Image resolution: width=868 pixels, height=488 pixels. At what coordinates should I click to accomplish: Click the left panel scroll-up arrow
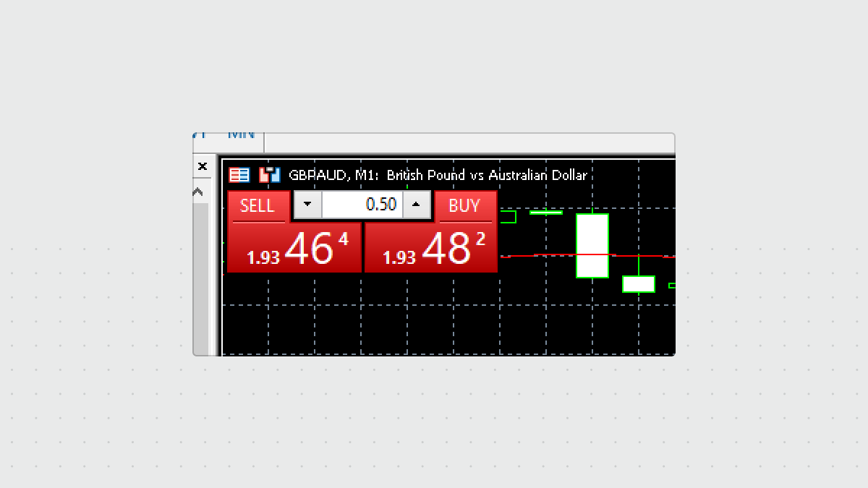pyautogui.click(x=197, y=192)
